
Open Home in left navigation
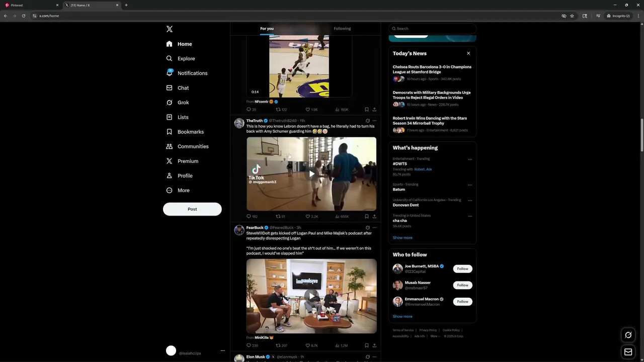179,44
